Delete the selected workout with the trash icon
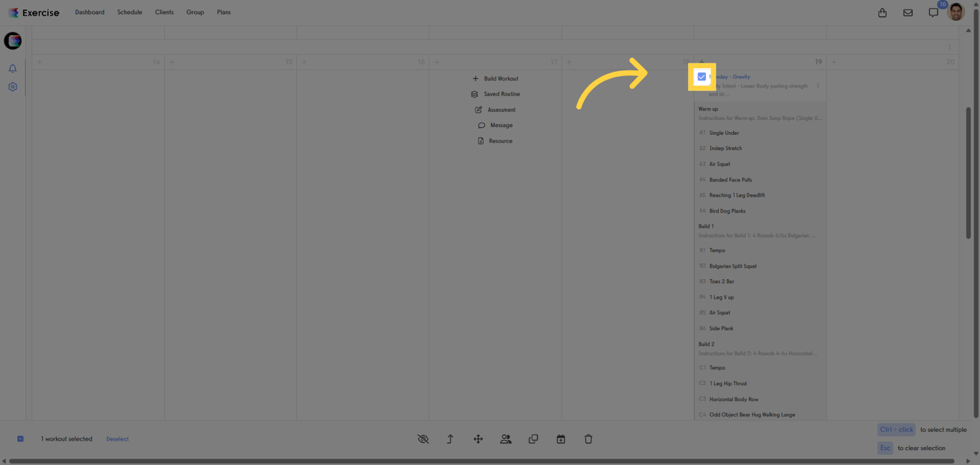980x465 pixels. point(588,438)
